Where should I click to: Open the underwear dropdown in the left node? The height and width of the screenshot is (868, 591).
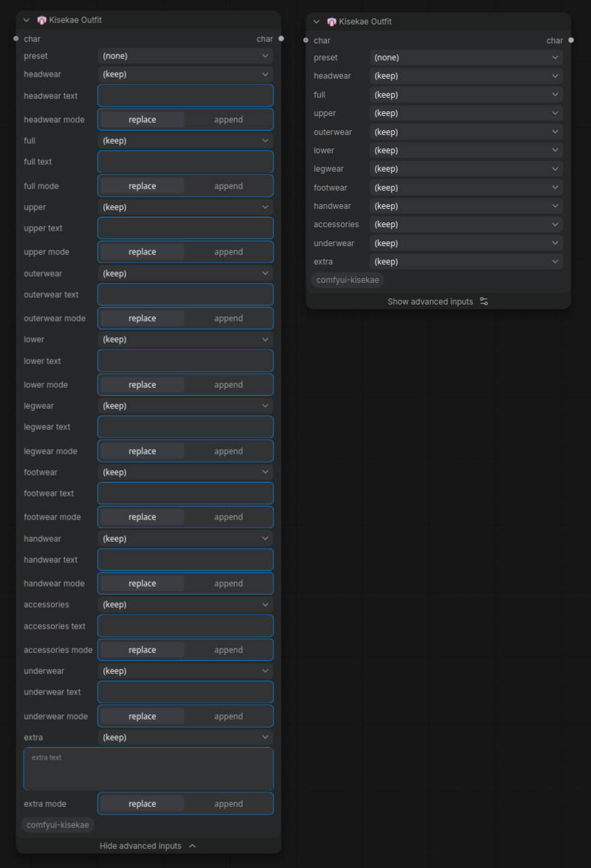pyautogui.click(x=185, y=671)
